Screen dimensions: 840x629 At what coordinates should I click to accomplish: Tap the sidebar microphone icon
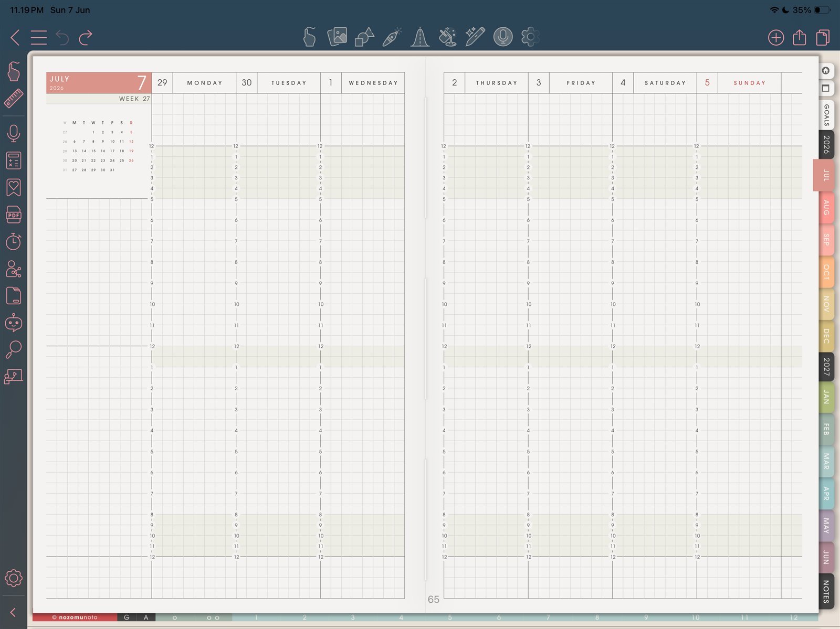14,133
